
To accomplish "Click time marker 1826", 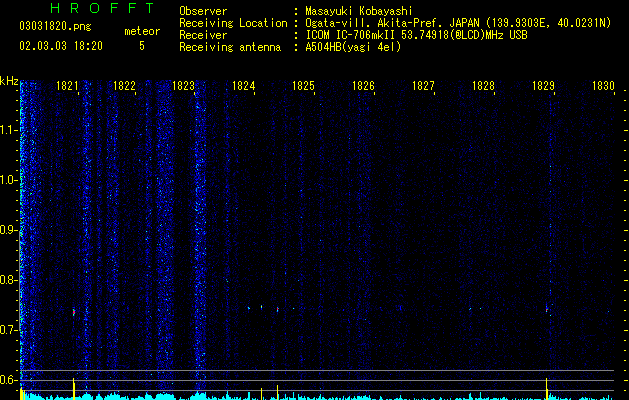I will [363, 86].
